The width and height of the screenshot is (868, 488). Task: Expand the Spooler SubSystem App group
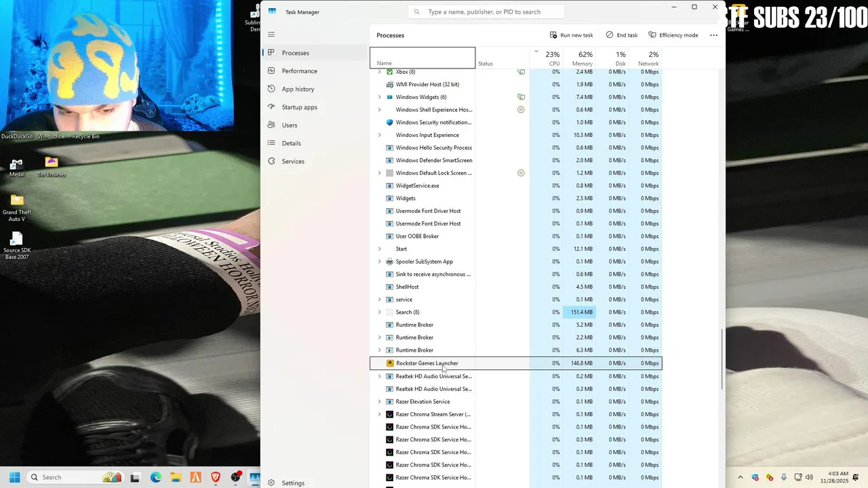pos(379,262)
